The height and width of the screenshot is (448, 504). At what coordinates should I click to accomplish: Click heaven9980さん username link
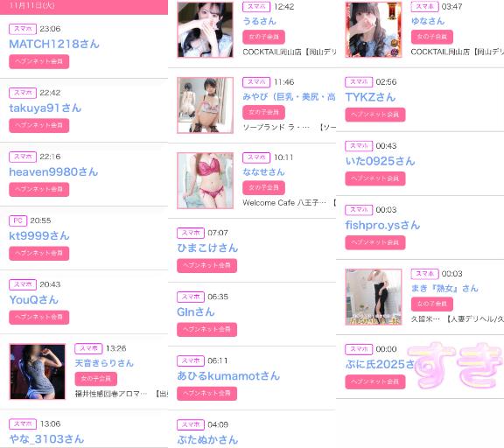pyautogui.click(x=53, y=171)
